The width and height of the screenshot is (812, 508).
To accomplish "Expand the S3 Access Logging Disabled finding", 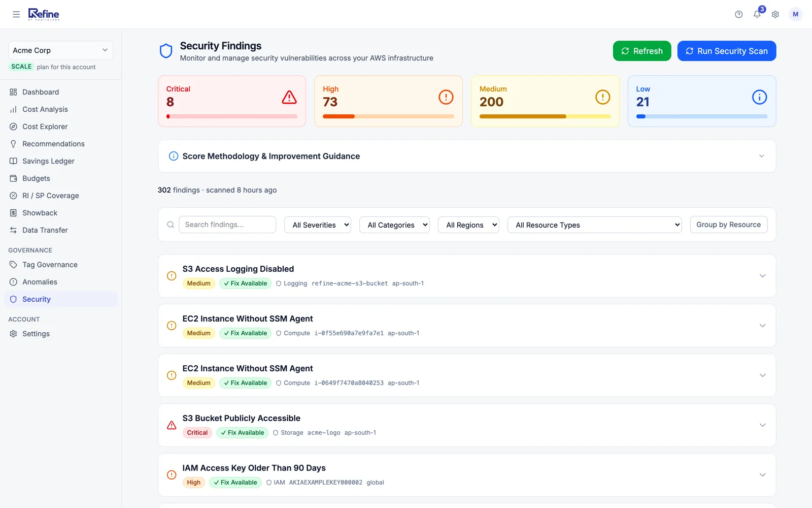I will pos(762,276).
